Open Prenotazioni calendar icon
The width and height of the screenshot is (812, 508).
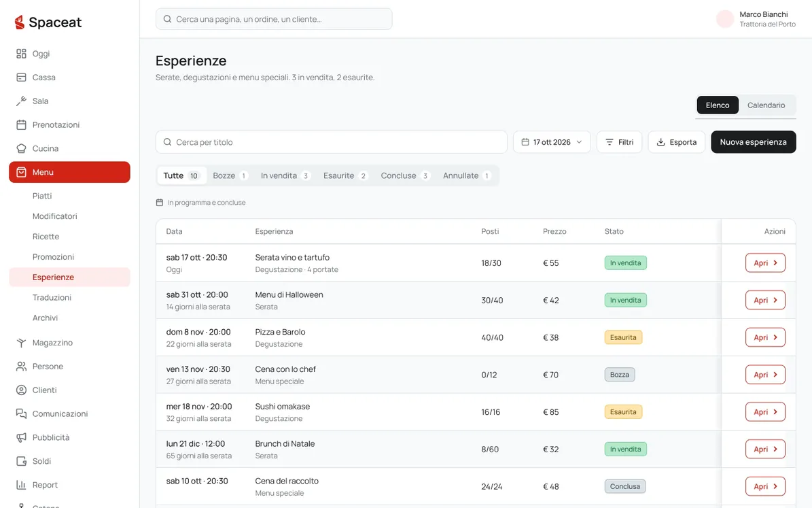(21, 125)
